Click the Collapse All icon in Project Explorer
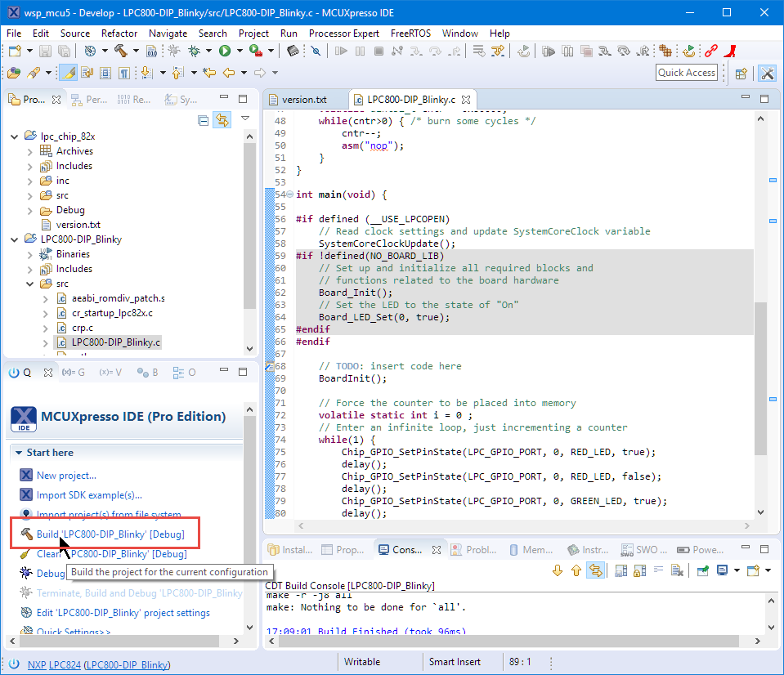The height and width of the screenshot is (675, 784). [x=204, y=121]
